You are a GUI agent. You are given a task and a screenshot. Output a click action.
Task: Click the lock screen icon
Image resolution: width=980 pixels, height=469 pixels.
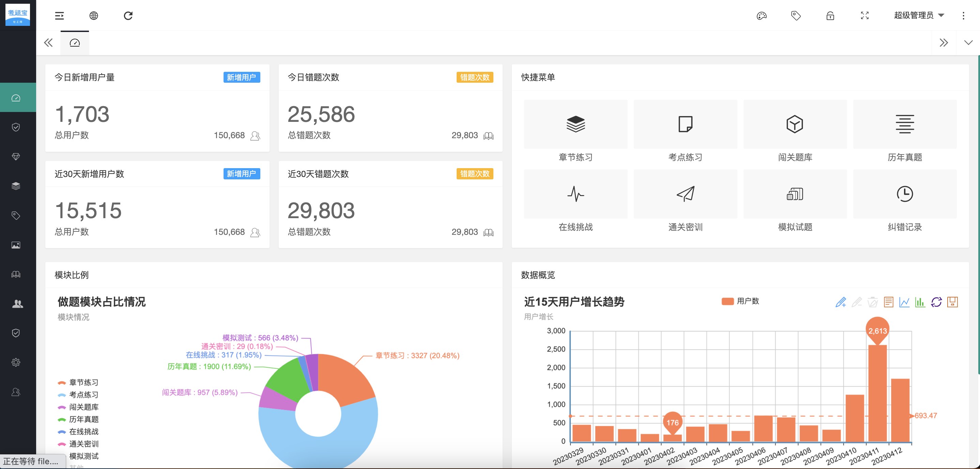point(830,16)
